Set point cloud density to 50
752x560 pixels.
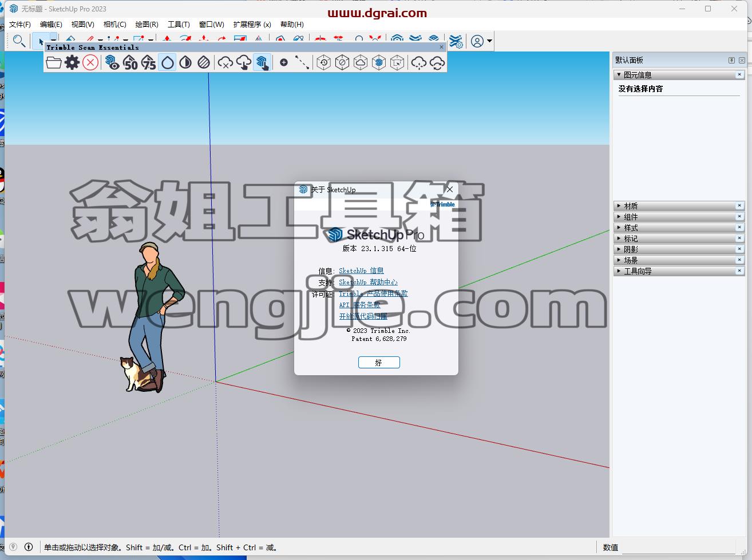[x=130, y=62]
